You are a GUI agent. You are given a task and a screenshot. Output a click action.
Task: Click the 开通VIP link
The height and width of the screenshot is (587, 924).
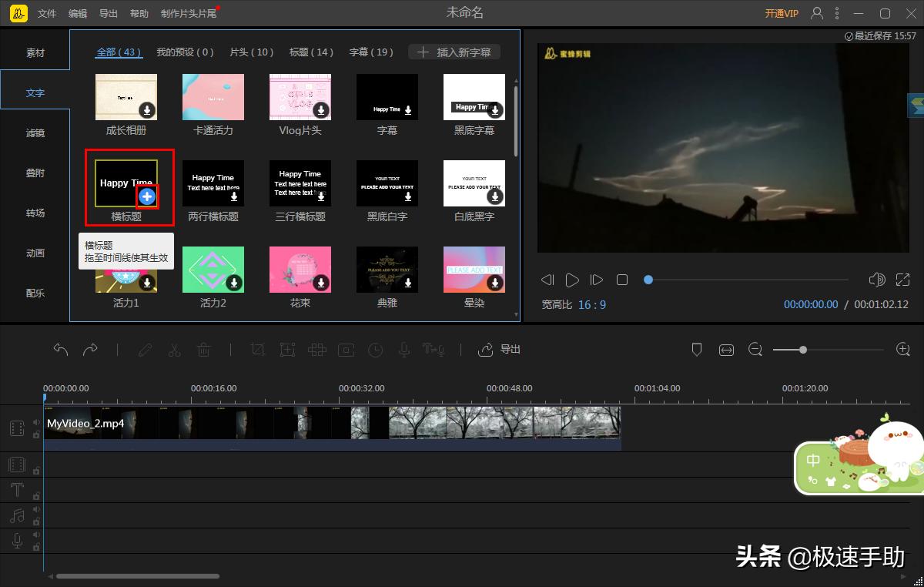[782, 14]
